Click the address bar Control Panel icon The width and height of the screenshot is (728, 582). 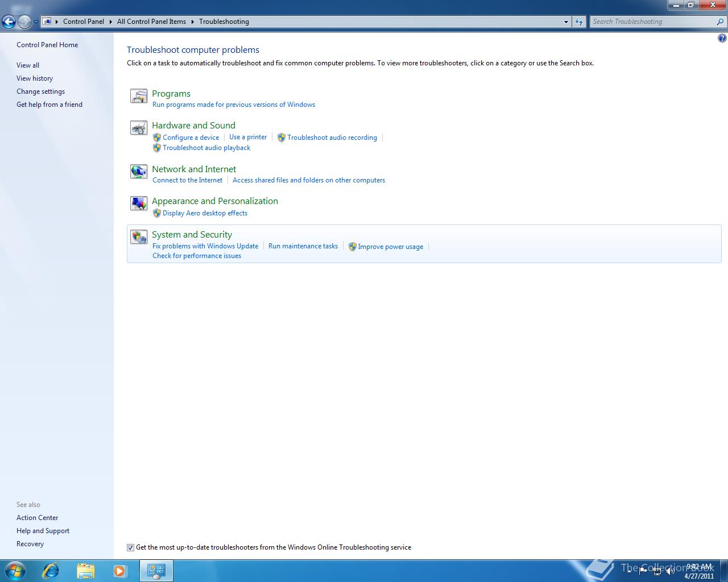pos(48,22)
